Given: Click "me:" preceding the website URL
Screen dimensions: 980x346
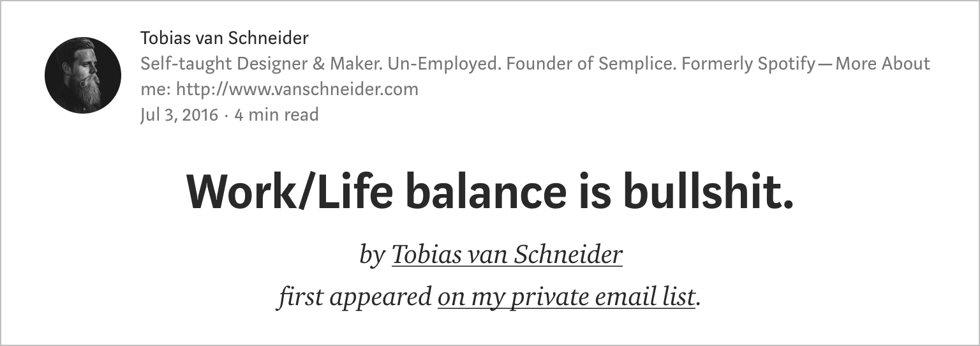Looking at the screenshot, I should click(156, 89).
